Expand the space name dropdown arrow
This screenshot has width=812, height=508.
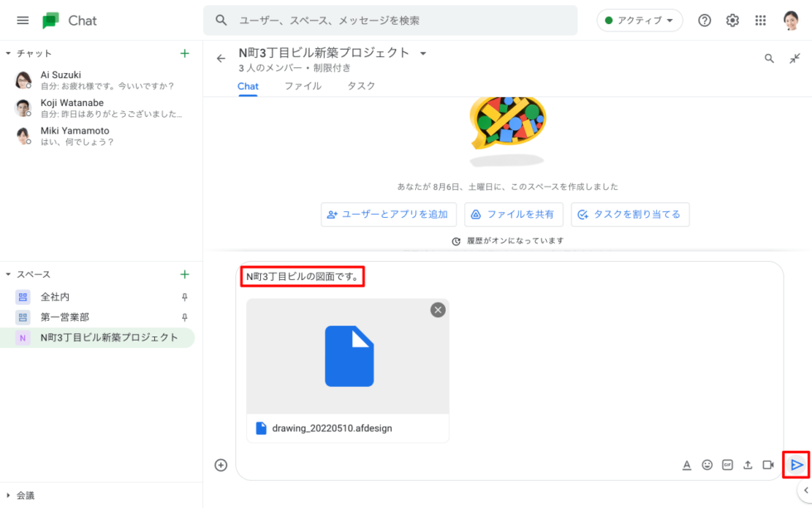click(423, 53)
